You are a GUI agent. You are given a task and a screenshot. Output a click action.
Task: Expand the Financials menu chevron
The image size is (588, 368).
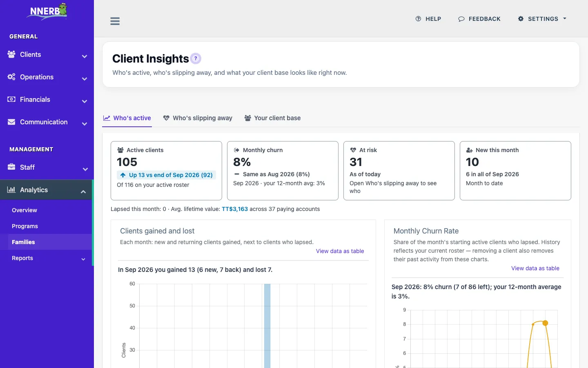point(85,101)
